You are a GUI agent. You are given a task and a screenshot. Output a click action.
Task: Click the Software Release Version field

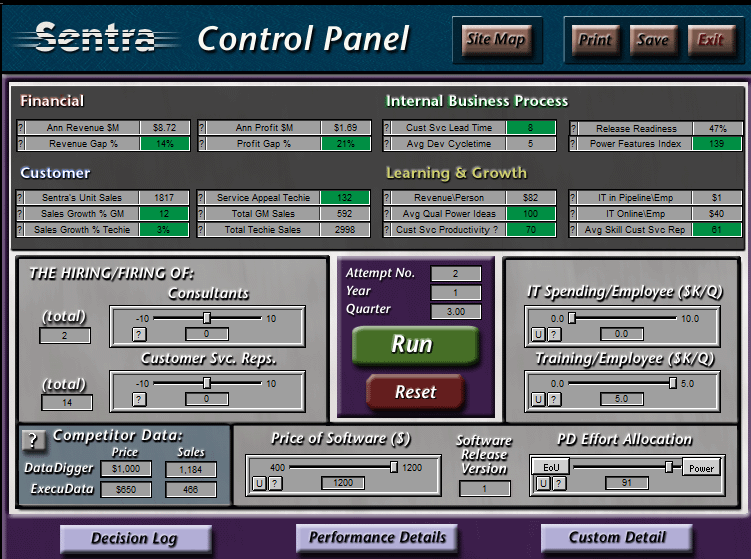pyautogui.click(x=485, y=489)
